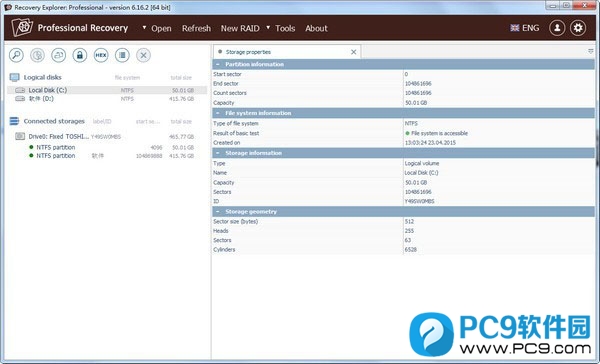Click the undelete recovery toolbar icon
The height and width of the screenshot is (364, 600).
pyautogui.click(x=37, y=55)
